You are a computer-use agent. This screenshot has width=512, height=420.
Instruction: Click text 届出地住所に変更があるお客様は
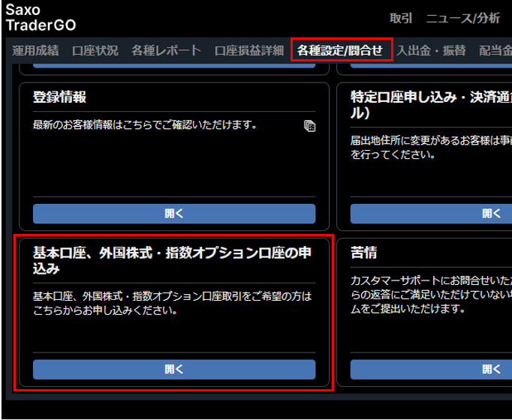click(431, 140)
